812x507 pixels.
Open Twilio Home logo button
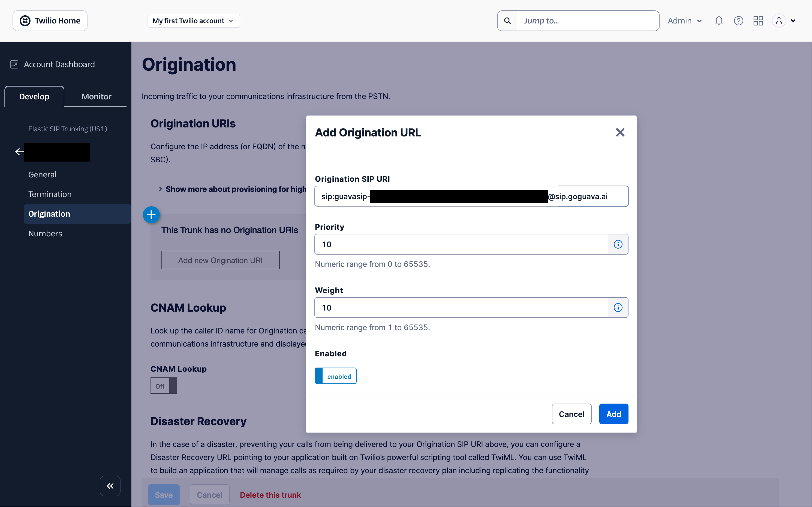click(x=50, y=21)
